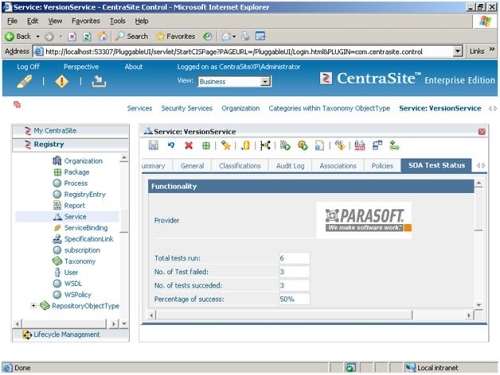Screen dimensions: 500x375
Task: Switch to the General tab
Action: click(x=192, y=166)
